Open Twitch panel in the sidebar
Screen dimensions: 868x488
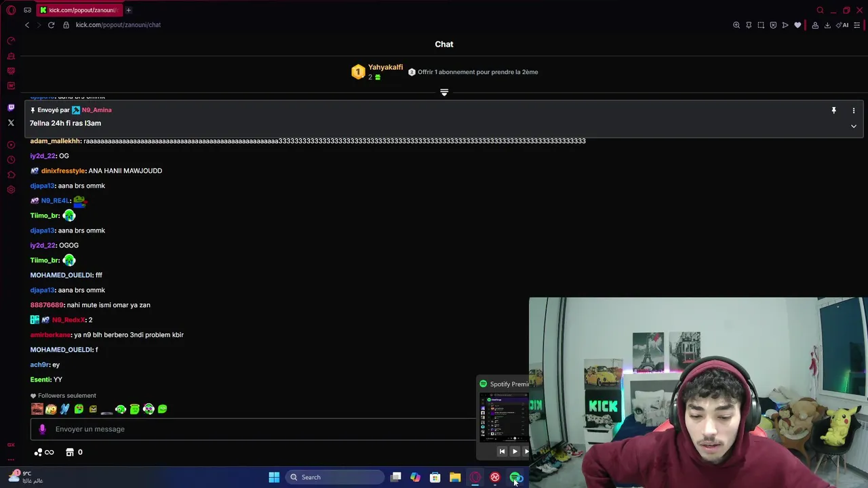tap(11, 107)
